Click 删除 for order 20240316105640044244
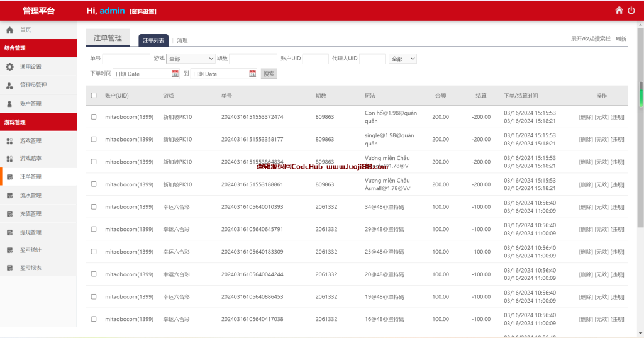Viewport: 644px width, 338px height. coord(586,274)
